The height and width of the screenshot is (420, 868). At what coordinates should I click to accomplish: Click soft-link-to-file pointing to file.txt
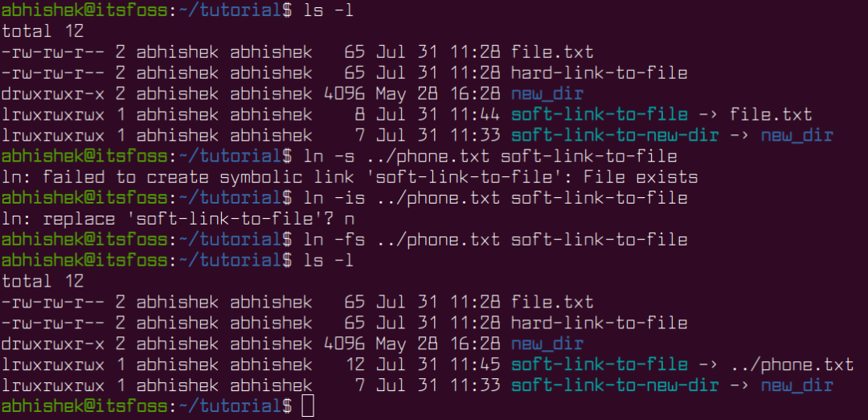599,115
